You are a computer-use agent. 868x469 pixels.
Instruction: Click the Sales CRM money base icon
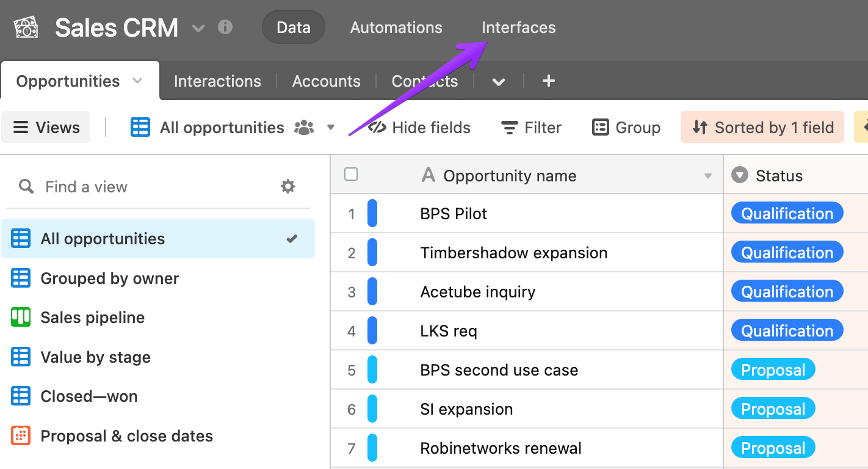(x=26, y=27)
